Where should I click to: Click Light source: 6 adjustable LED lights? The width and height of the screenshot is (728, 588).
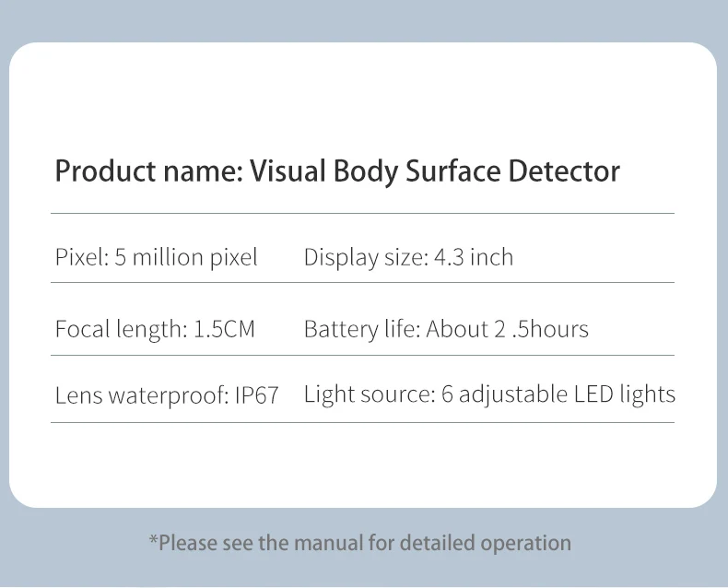click(x=489, y=394)
